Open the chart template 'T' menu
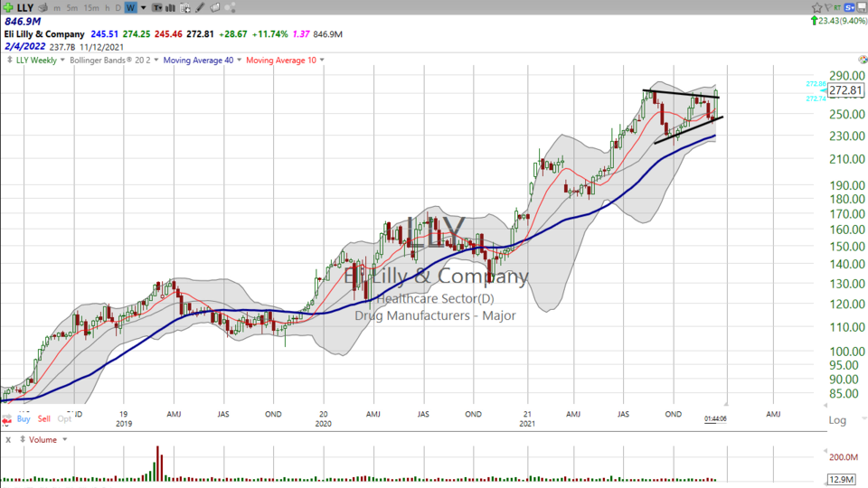This screenshot has height=488, width=868. pyautogui.click(x=157, y=8)
